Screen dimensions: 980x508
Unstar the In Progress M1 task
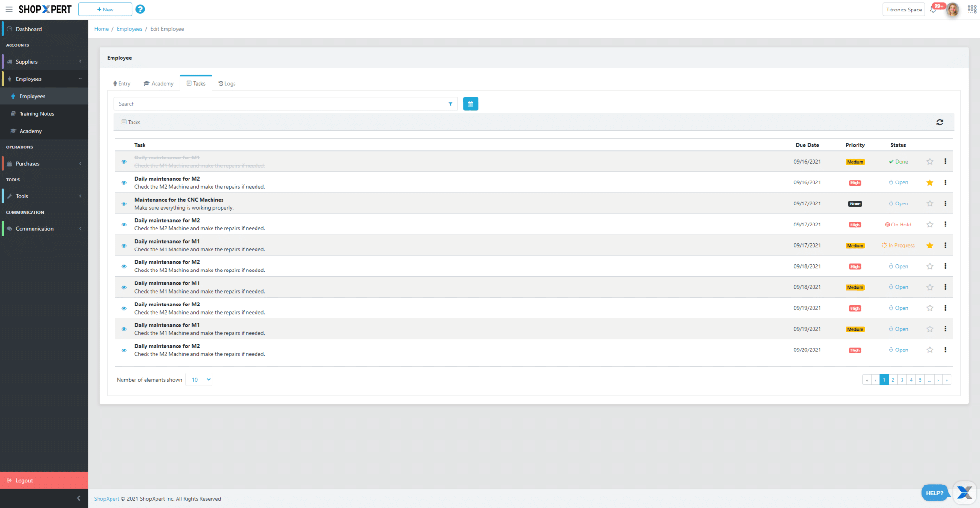930,246
